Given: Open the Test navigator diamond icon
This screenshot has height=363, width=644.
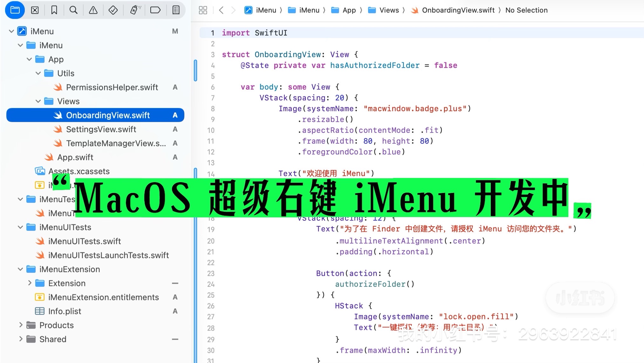Looking at the screenshot, I should (113, 10).
